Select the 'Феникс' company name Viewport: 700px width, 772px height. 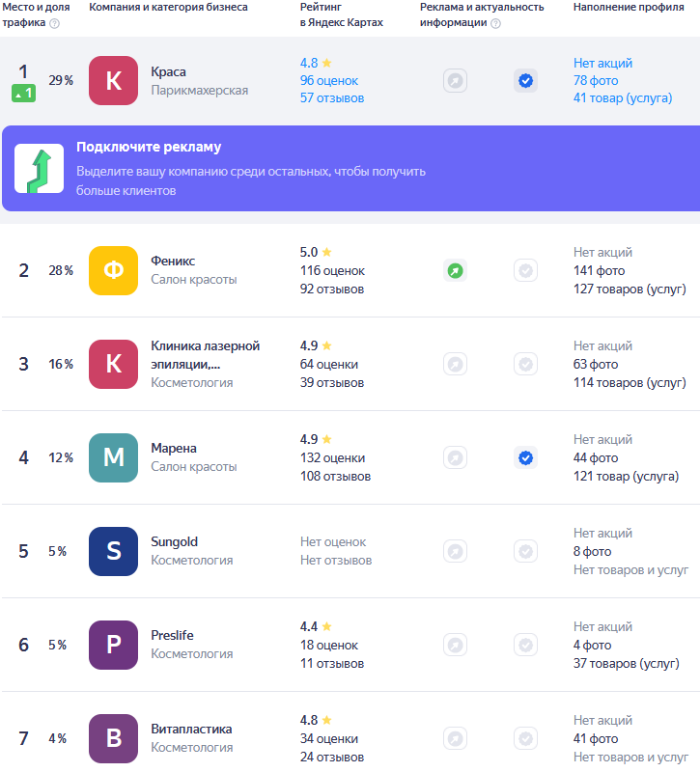(x=173, y=261)
